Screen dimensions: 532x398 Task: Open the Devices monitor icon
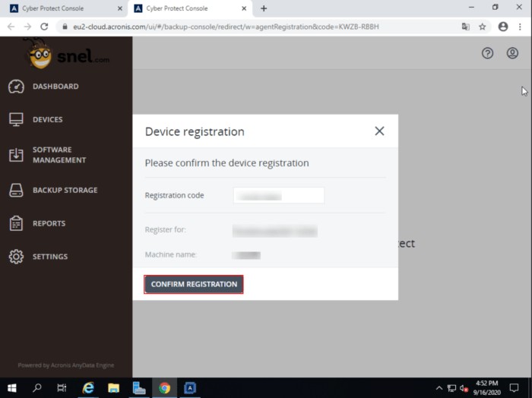click(16, 119)
